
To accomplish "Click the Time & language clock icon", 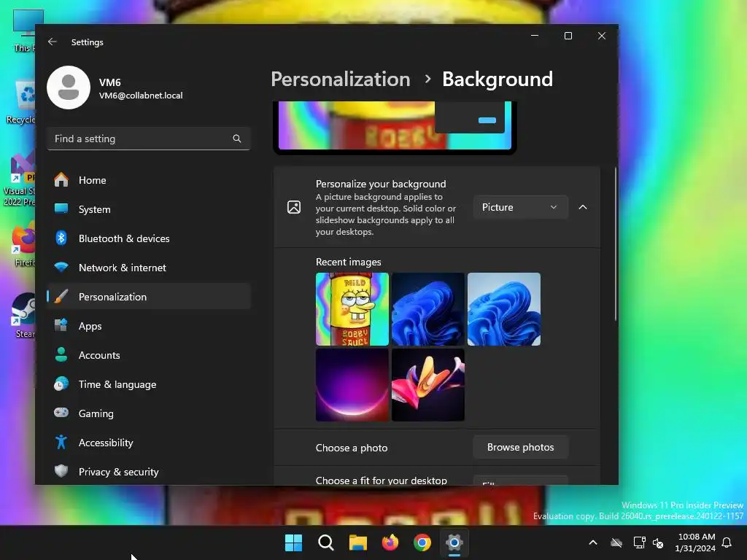I will pos(61,384).
